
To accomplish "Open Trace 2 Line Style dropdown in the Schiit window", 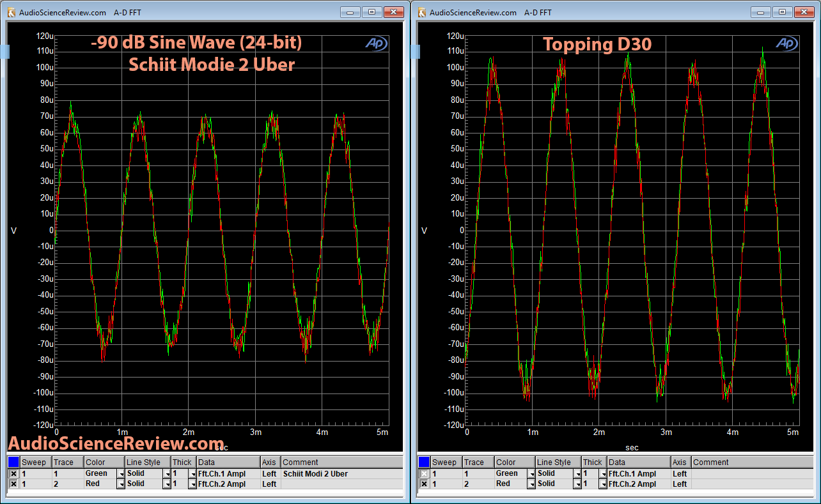I will pyautogui.click(x=167, y=484).
